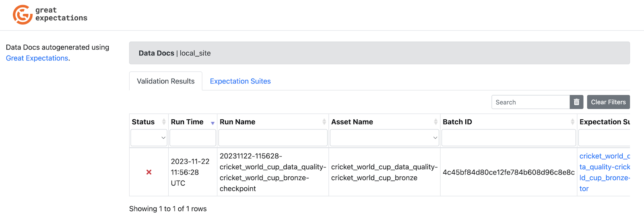Switch to Expectation Suites tab

pyautogui.click(x=240, y=81)
